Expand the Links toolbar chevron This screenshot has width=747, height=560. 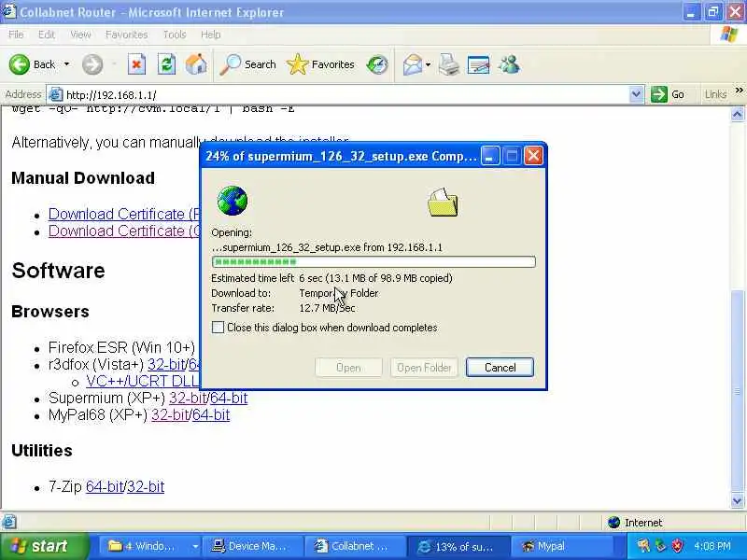pos(739,91)
